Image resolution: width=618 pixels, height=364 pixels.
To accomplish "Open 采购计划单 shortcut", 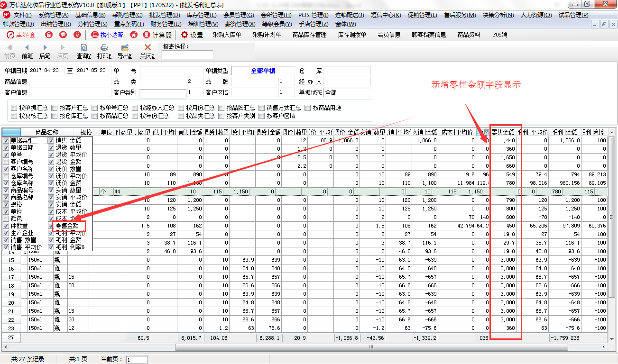I will (x=267, y=35).
